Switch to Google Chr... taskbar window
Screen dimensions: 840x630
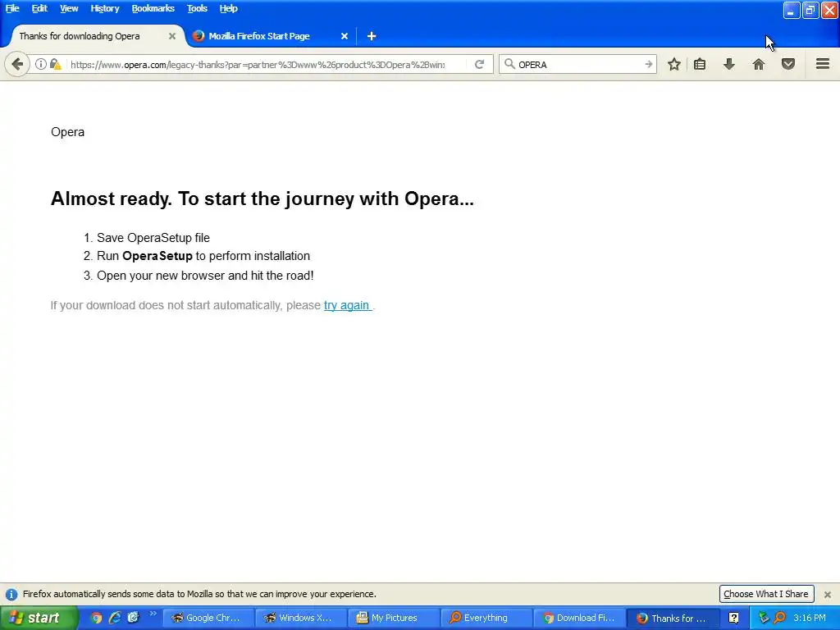(x=208, y=619)
